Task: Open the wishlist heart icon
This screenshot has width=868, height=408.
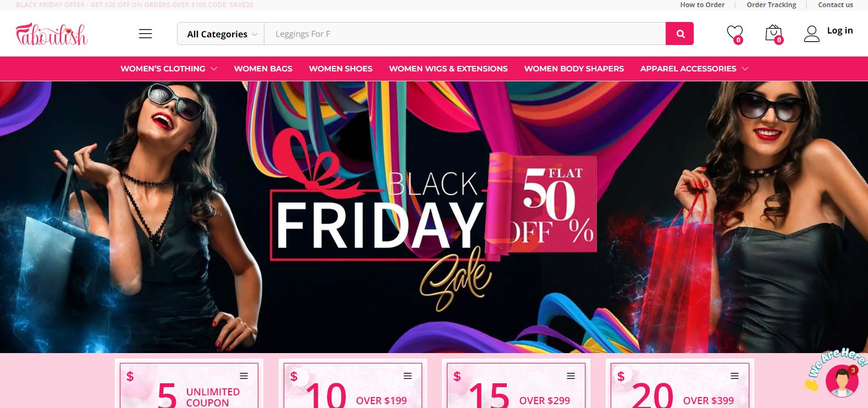Action: point(735,34)
